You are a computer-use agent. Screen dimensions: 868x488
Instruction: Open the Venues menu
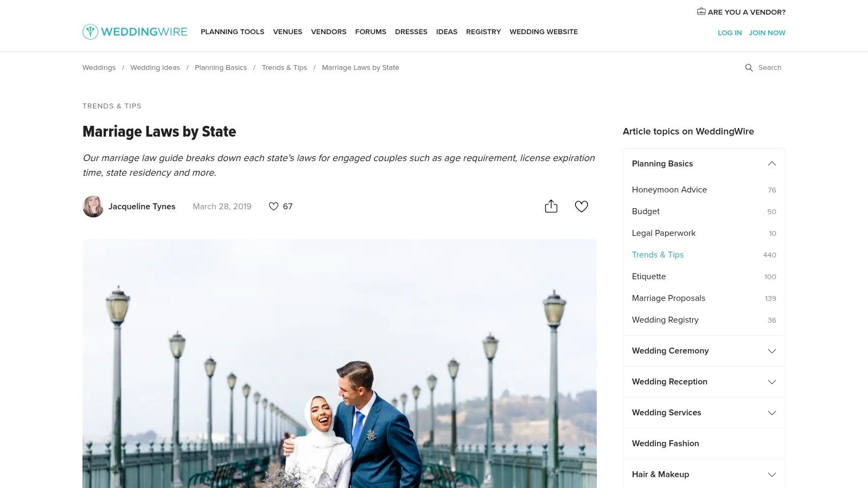(x=288, y=32)
